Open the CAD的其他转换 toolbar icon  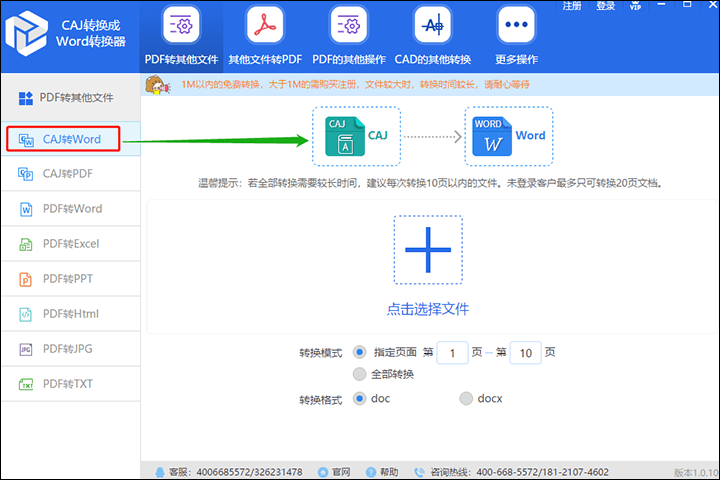pyautogui.click(x=433, y=25)
